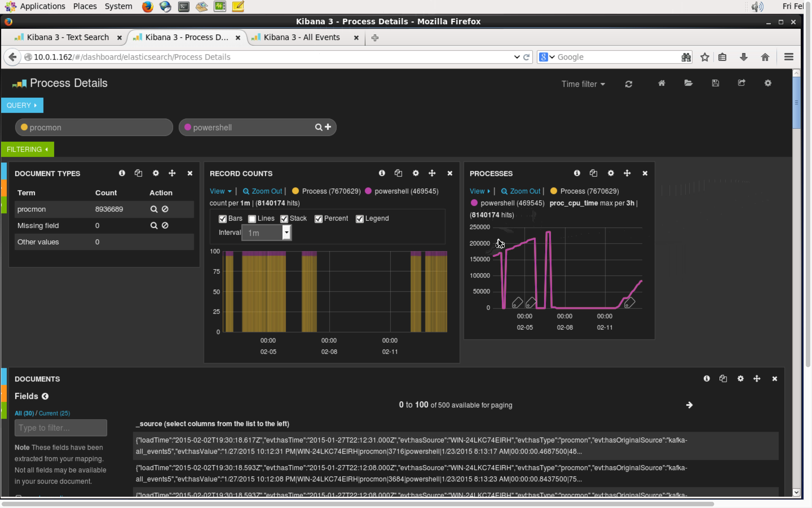This screenshot has height=508, width=812.
Task: Enable the Lines checkbox
Action: tap(252, 219)
